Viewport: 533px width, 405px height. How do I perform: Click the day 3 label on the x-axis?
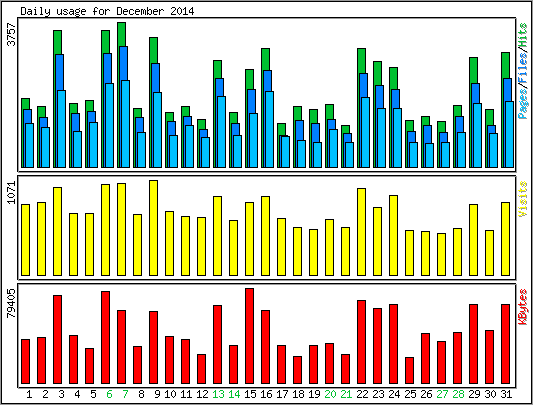tap(61, 394)
